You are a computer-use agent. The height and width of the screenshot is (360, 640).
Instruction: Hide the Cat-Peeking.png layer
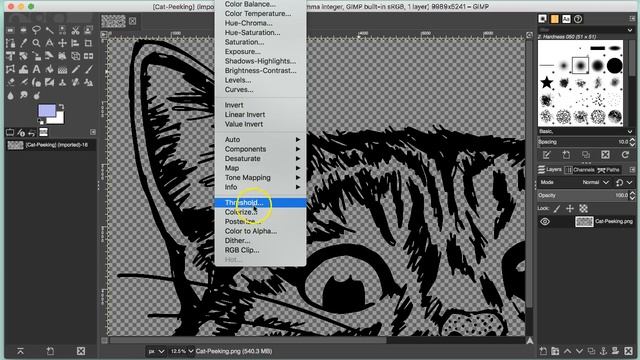(x=545, y=222)
